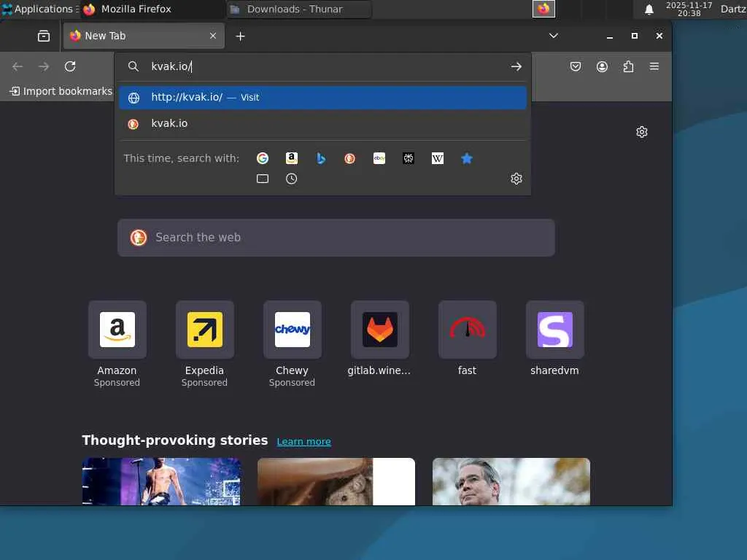
Task: Search this time with Amazon
Action: tap(292, 158)
